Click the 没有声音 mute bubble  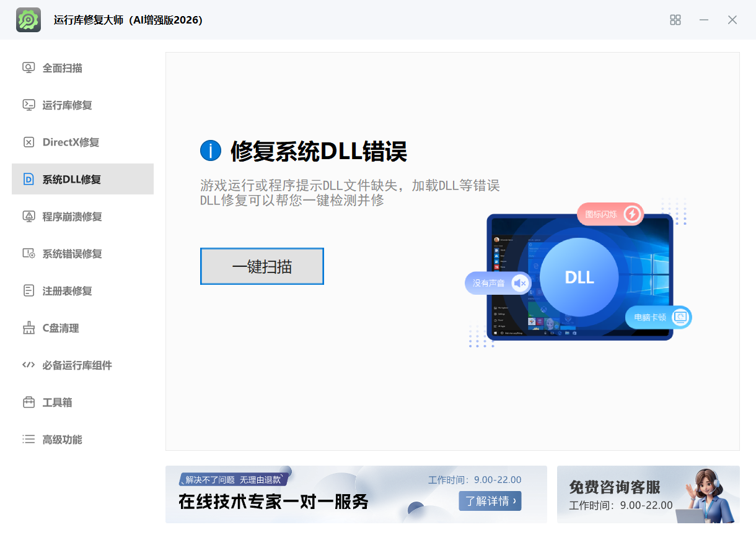coord(498,283)
